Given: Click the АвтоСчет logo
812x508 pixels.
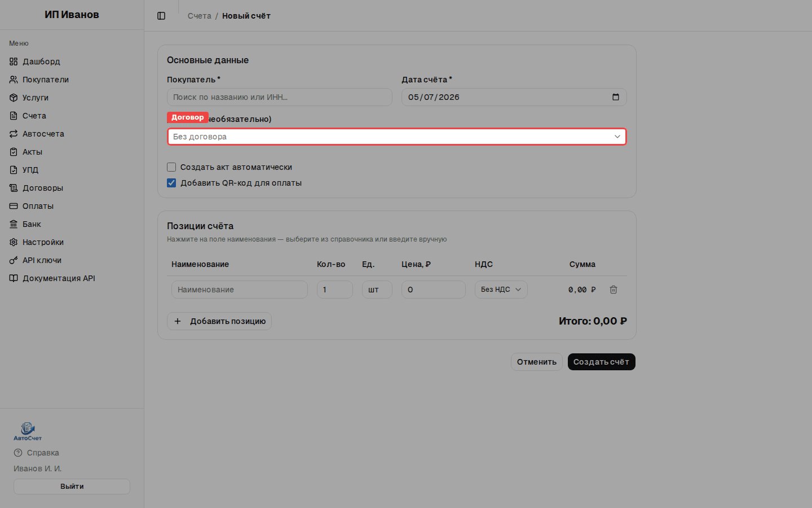Looking at the screenshot, I should (x=28, y=431).
